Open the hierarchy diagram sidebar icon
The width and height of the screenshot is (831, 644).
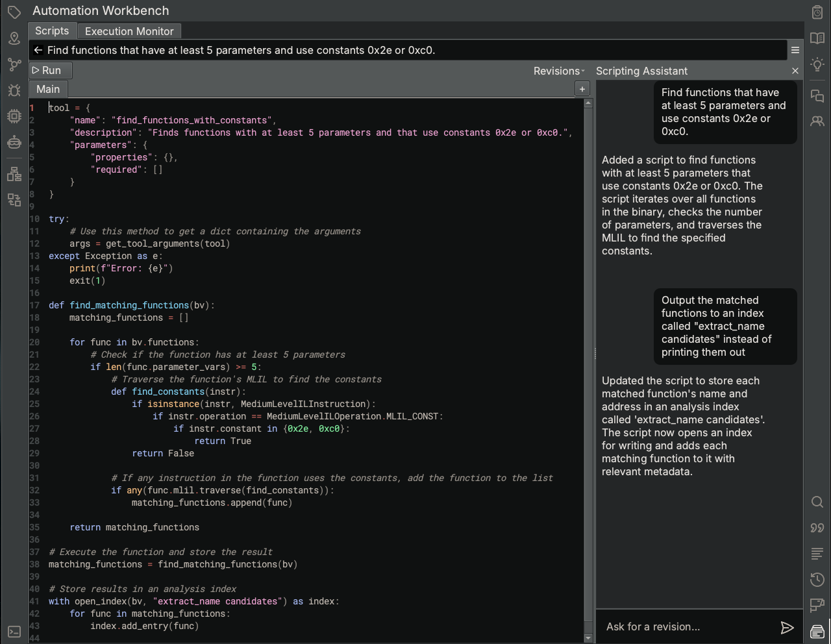pyautogui.click(x=14, y=174)
